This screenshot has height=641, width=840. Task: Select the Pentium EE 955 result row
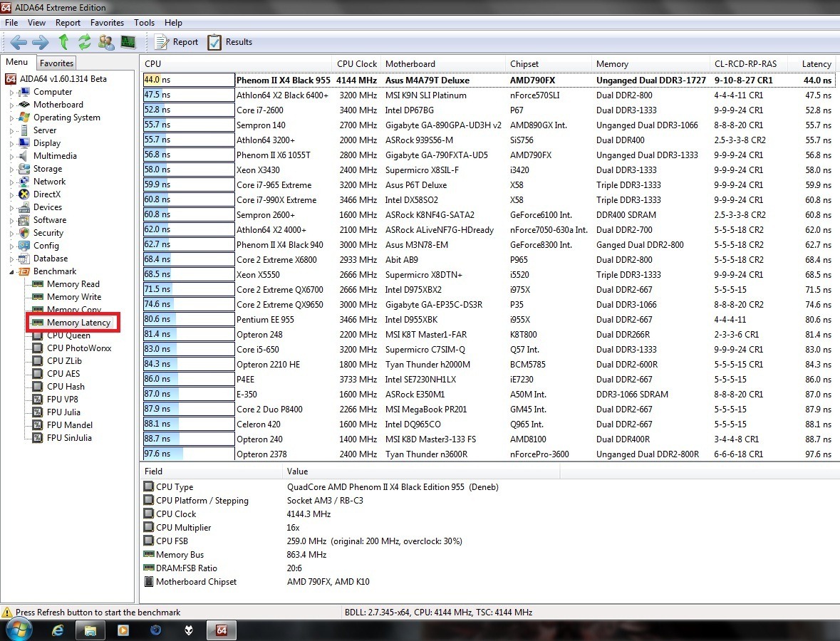click(488, 320)
